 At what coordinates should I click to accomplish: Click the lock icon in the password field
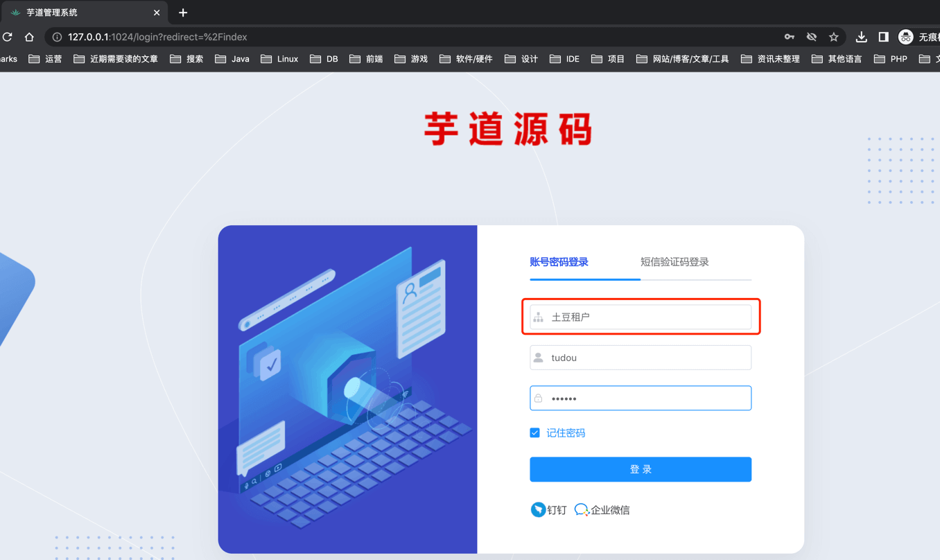pyautogui.click(x=538, y=398)
